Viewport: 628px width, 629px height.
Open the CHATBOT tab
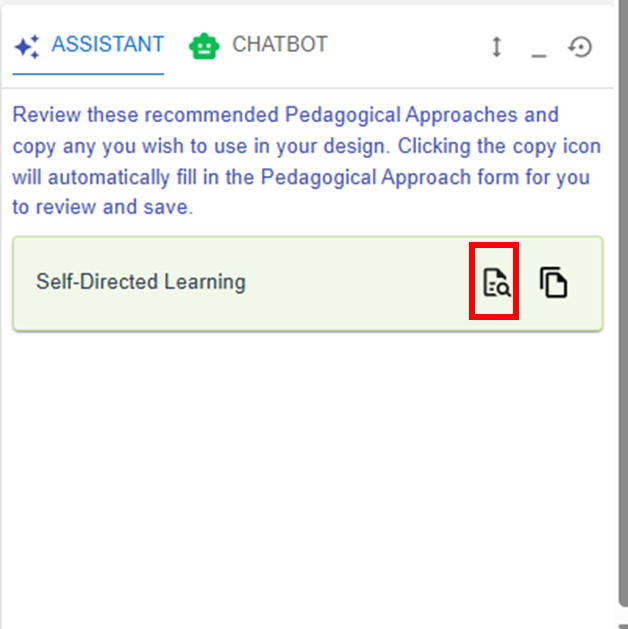coord(258,46)
